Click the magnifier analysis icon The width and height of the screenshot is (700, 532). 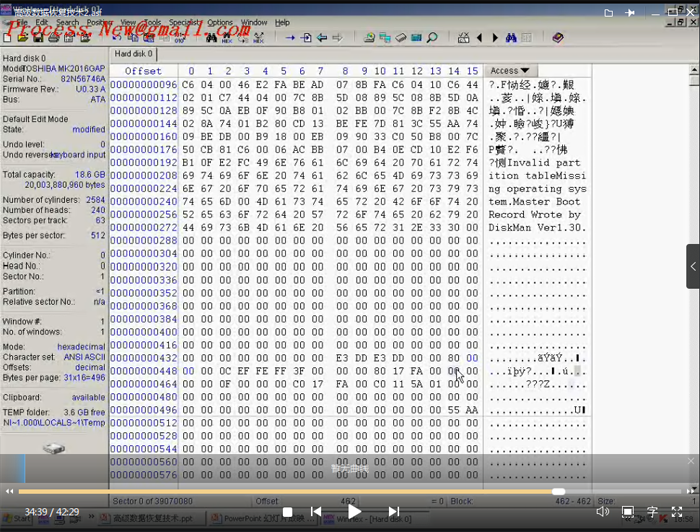(x=432, y=38)
